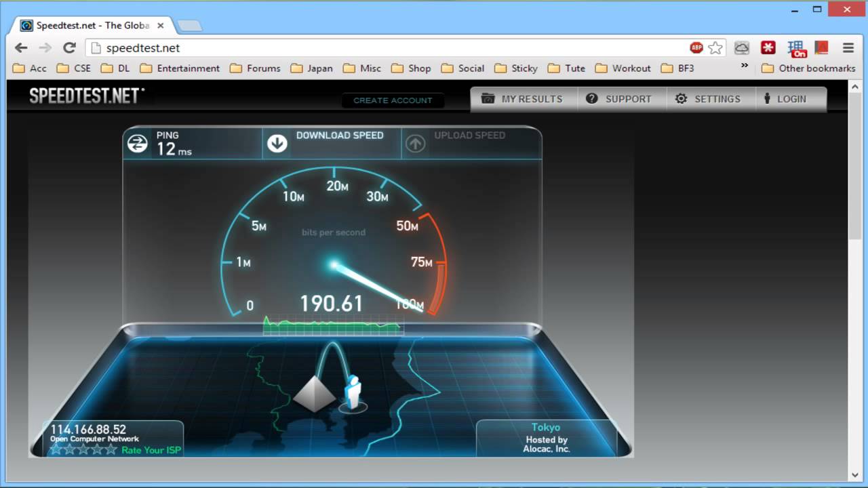Open the red asterisk extension icon
Screen dimensions: 868x488
768,47
